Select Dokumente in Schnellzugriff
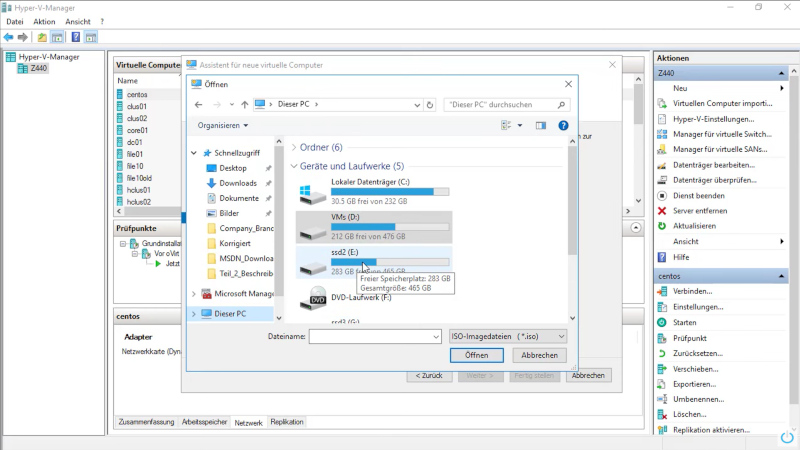 pyautogui.click(x=239, y=198)
